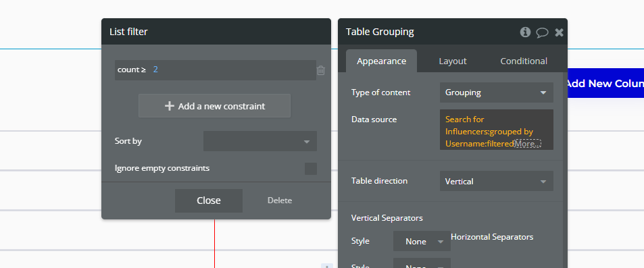Click More... in the Data source expression
644x268 pixels.
[527, 144]
